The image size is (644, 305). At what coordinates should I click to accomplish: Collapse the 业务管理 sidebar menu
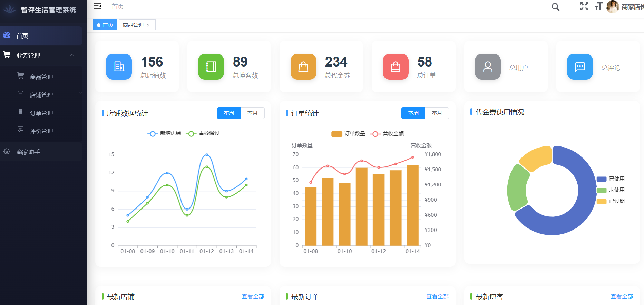click(72, 55)
